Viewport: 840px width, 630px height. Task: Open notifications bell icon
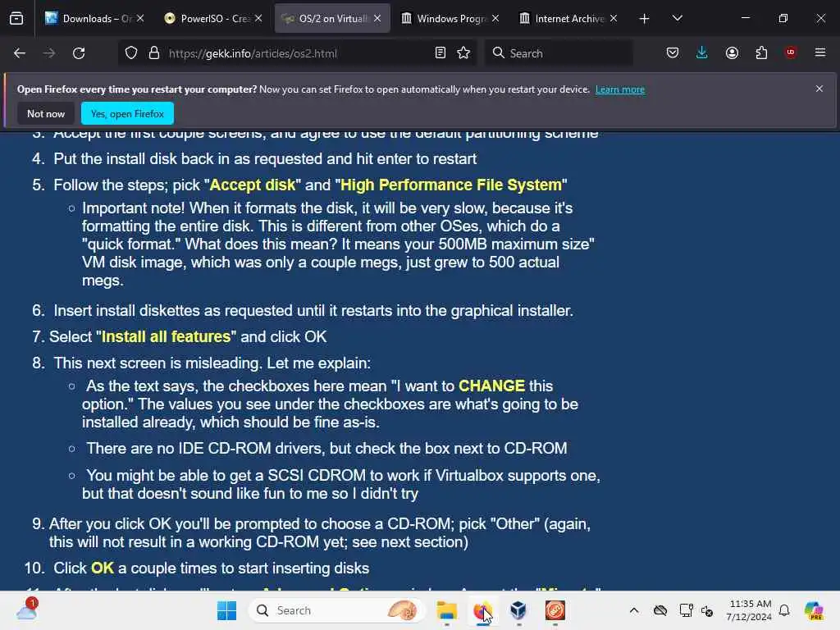pos(784,610)
